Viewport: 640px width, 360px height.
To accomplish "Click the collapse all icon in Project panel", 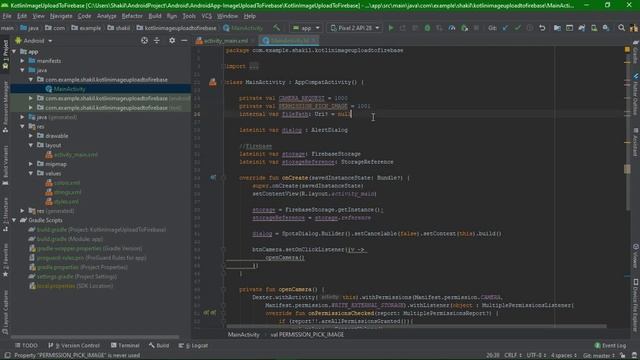I will click(x=157, y=40).
